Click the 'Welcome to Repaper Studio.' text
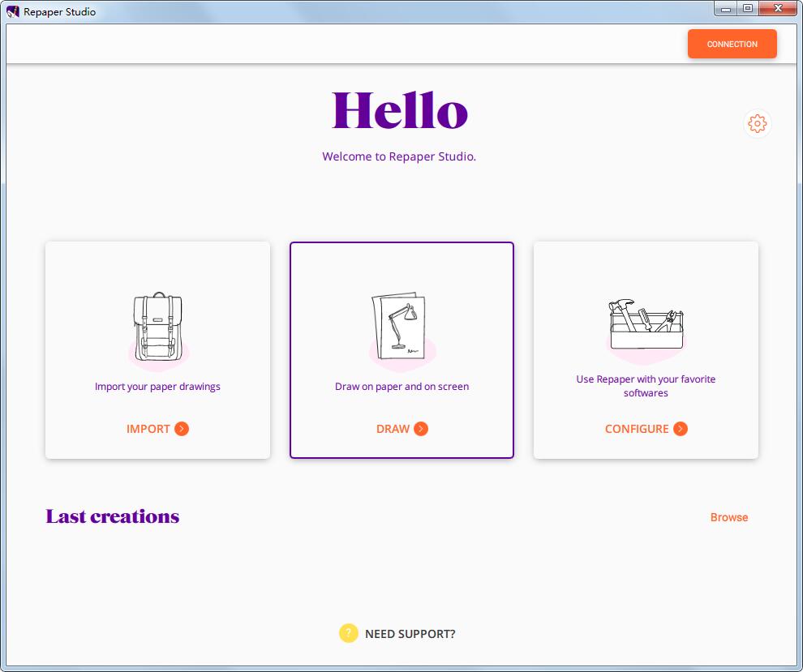 click(x=399, y=156)
